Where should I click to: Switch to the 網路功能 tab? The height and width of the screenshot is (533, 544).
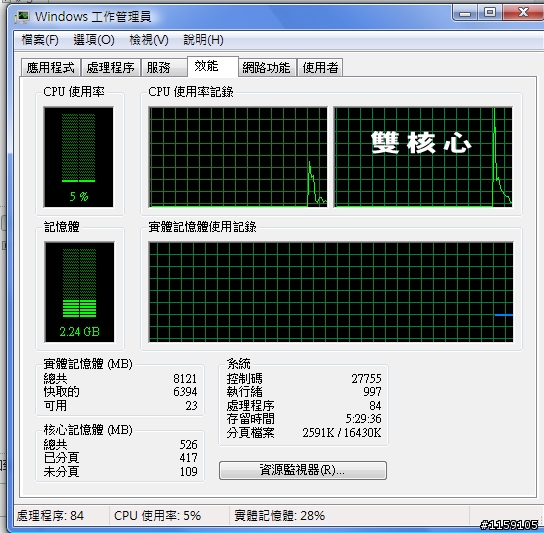[x=266, y=67]
